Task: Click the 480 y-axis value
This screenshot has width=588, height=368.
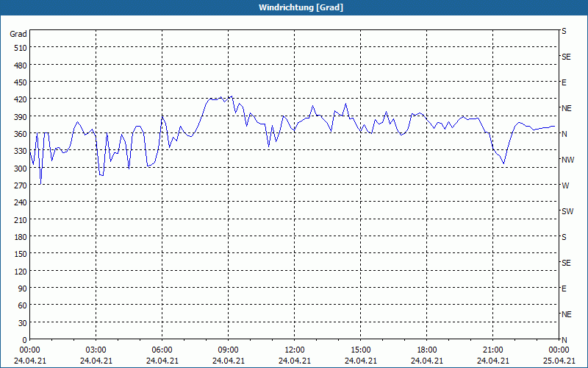Action: coord(21,66)
